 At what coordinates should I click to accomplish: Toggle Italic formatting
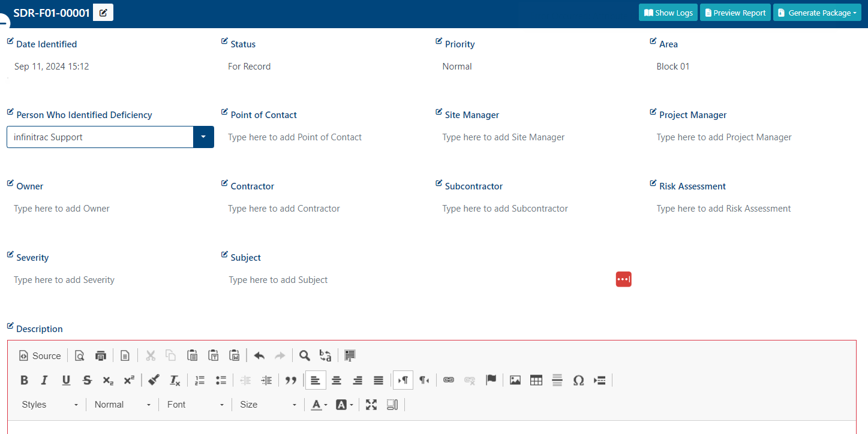(x=44, y=380)
